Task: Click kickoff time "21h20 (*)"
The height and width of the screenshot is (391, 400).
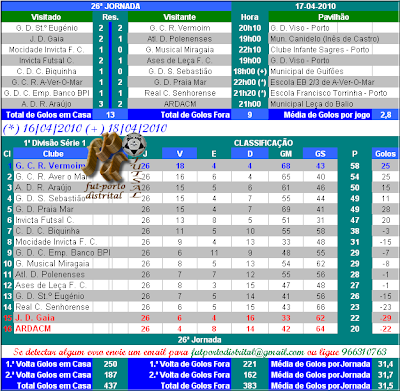Action: click(250, 93)
